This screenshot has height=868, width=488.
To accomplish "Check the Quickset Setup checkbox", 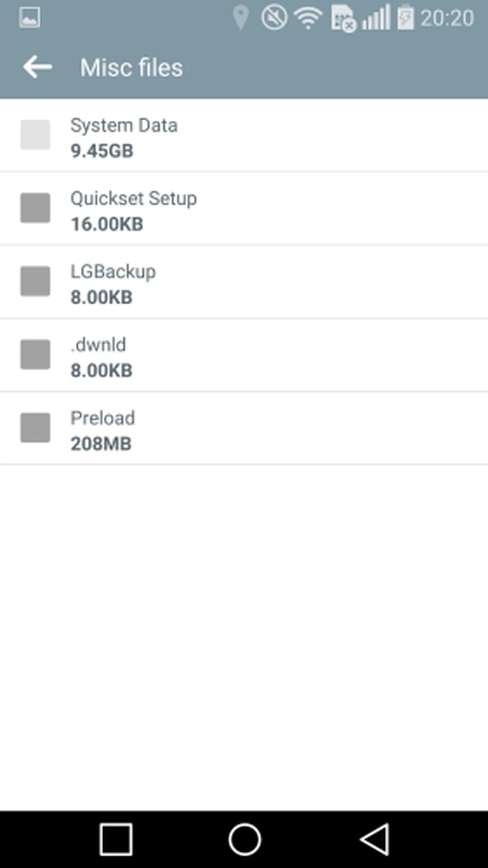I will 35,208.
